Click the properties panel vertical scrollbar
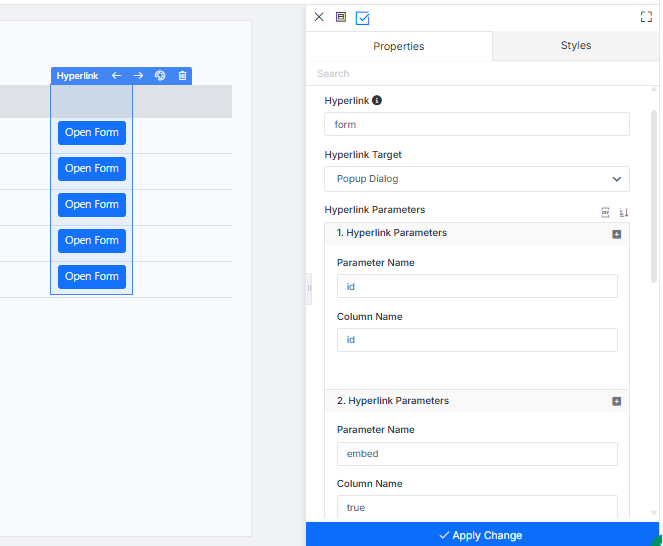Screen dimensions: 663x546 654,196
